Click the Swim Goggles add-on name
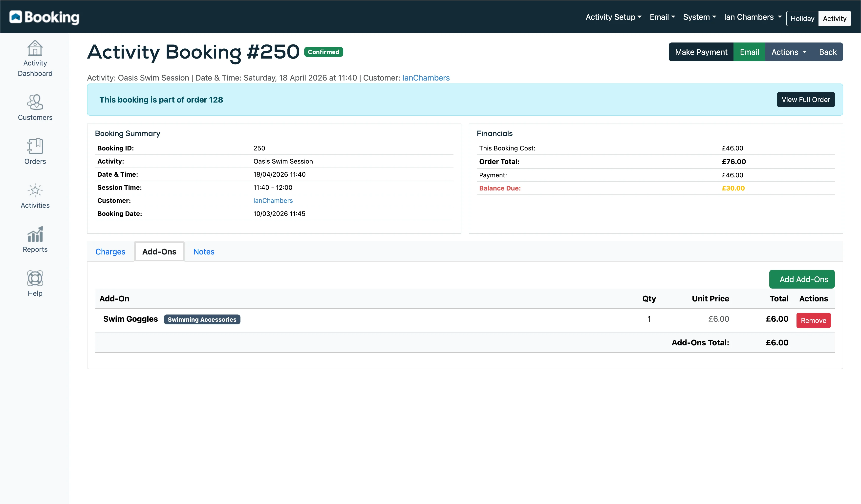 click(130, 319)
